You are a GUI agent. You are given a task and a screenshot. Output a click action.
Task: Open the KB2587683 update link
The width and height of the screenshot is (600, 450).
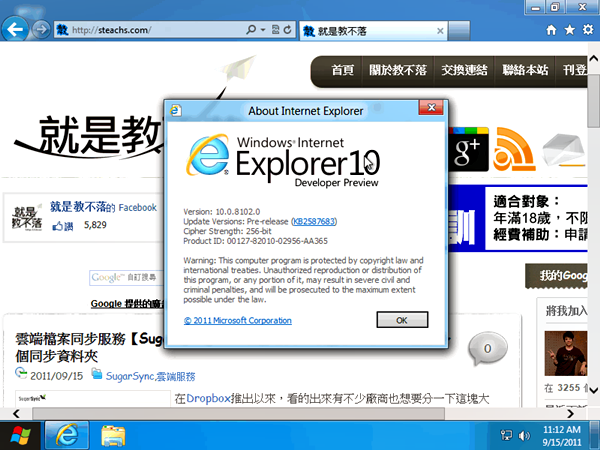click(x=314, y=222)
